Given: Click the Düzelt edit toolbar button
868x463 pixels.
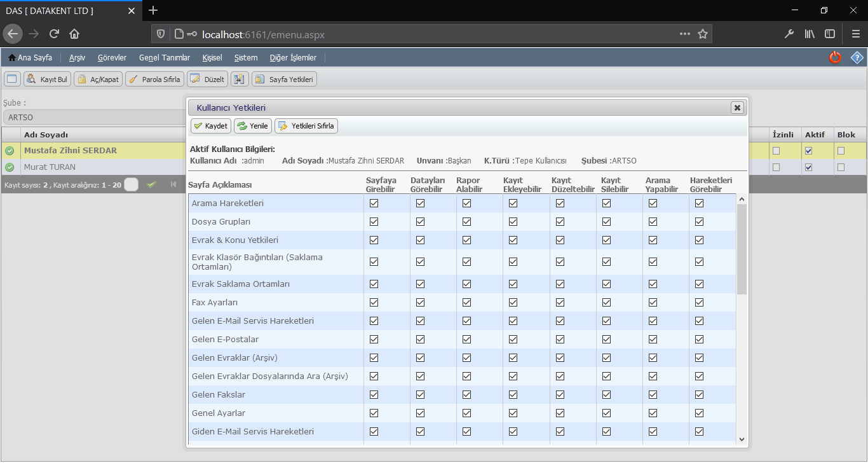Looking at the screenshot, I should (x=207, y=79).
